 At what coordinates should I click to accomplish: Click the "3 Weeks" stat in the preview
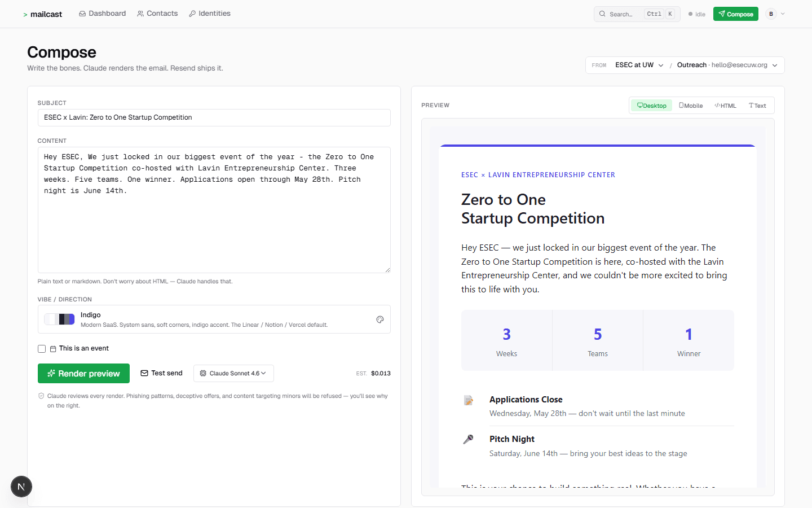(506, 340)
